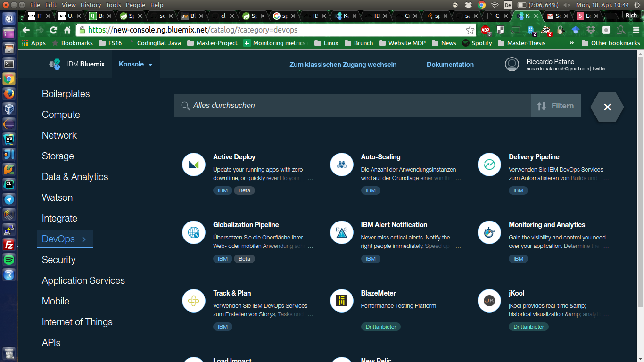
Task: Open FileZilla from the Ubuntu launcher
Action: (x=9, y=245)
